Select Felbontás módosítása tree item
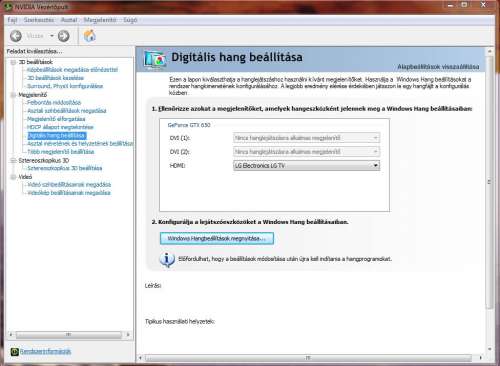This screenshot has height=366, width=500. tap(54, 102)
